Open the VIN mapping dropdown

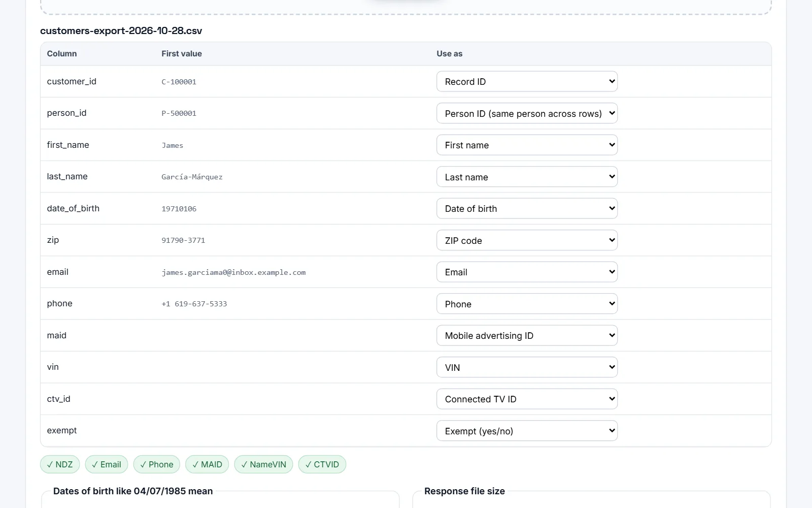click(x=527, y=367)
